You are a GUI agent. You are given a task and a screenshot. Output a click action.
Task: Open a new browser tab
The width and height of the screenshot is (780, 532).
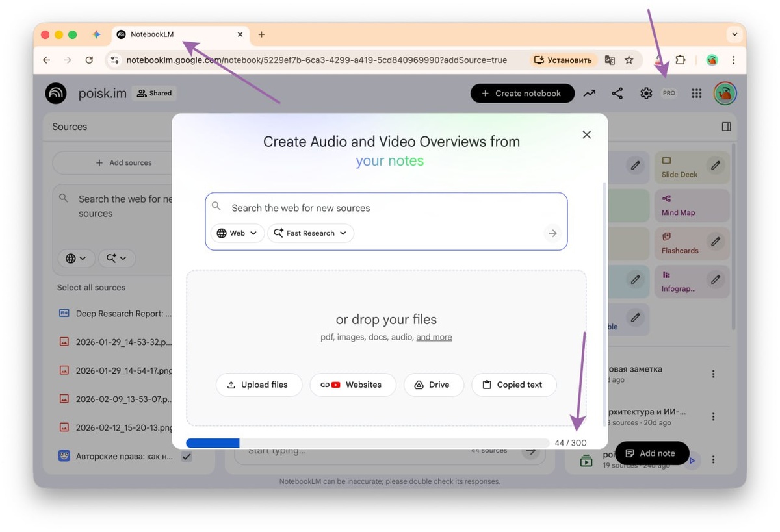[261, 34]
